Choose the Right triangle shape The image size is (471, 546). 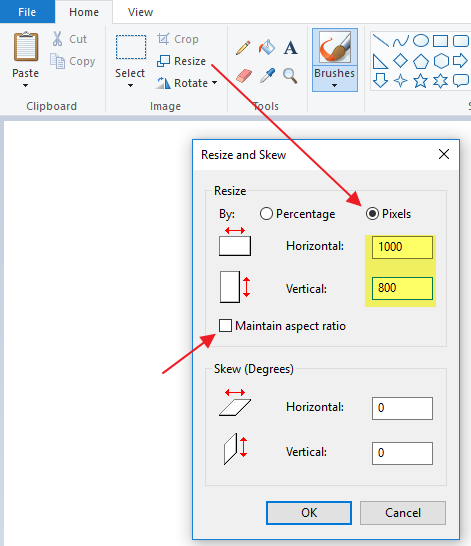click(380, 61)
